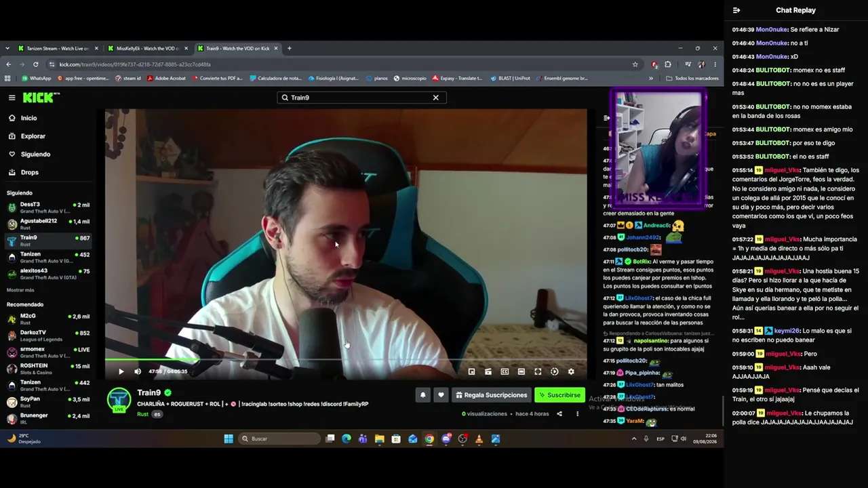Seek along the video progress bar
Image resolution: width=868 pixels, height=488 pixels.
[346, 360]
